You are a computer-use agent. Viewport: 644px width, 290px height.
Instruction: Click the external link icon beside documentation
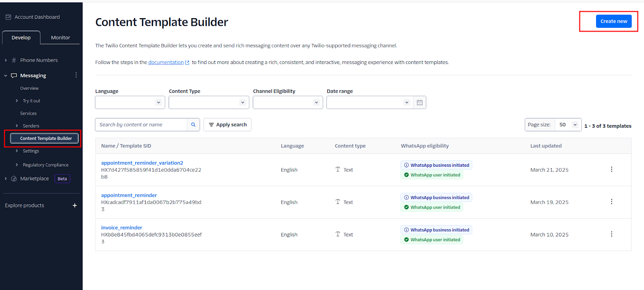187,63
